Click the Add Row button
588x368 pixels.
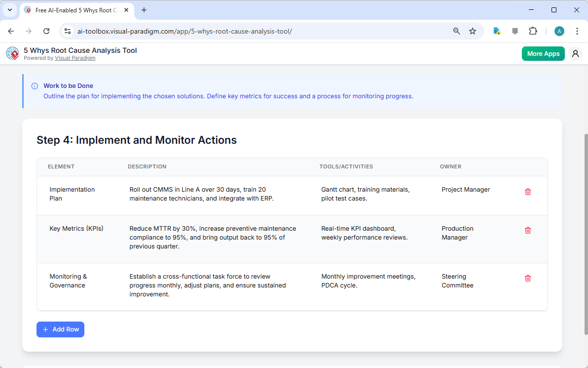60,329
